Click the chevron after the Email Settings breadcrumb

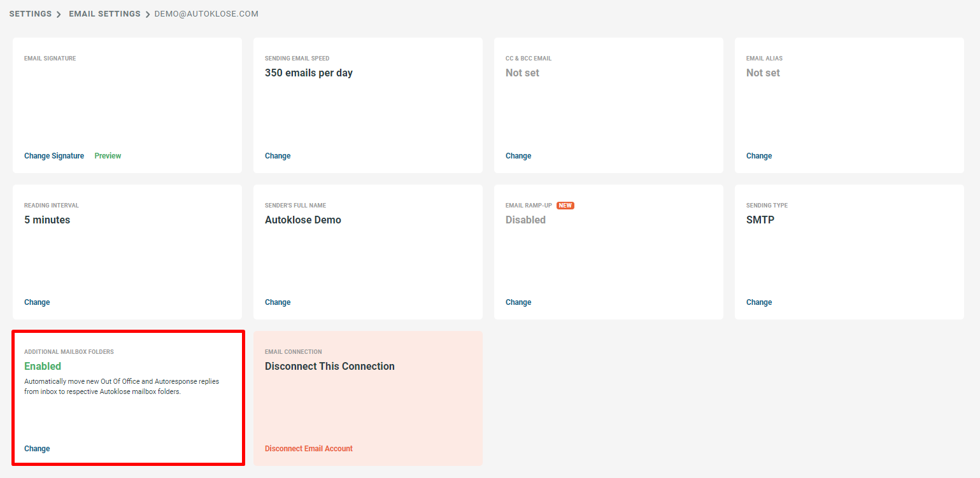coord(147,14)
